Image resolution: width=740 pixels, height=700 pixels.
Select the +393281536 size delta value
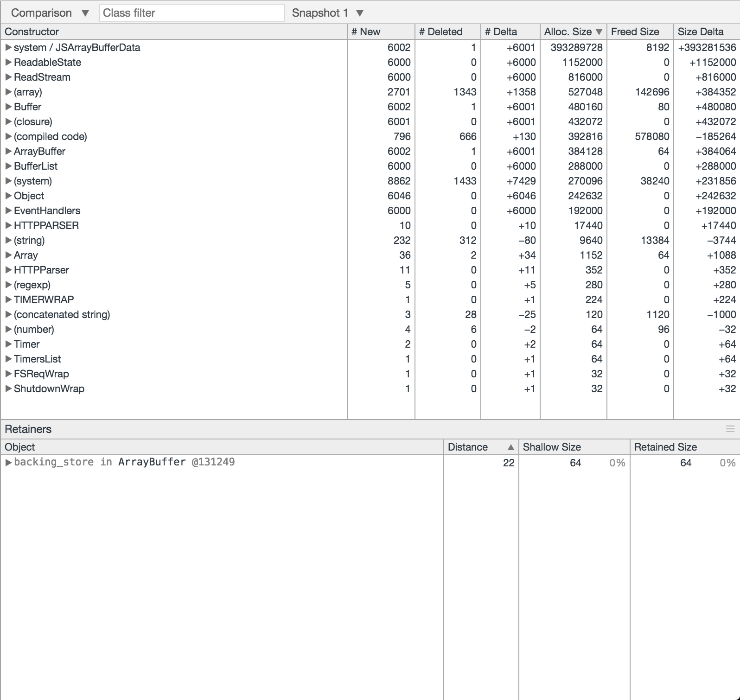click(x=707, y=47)
